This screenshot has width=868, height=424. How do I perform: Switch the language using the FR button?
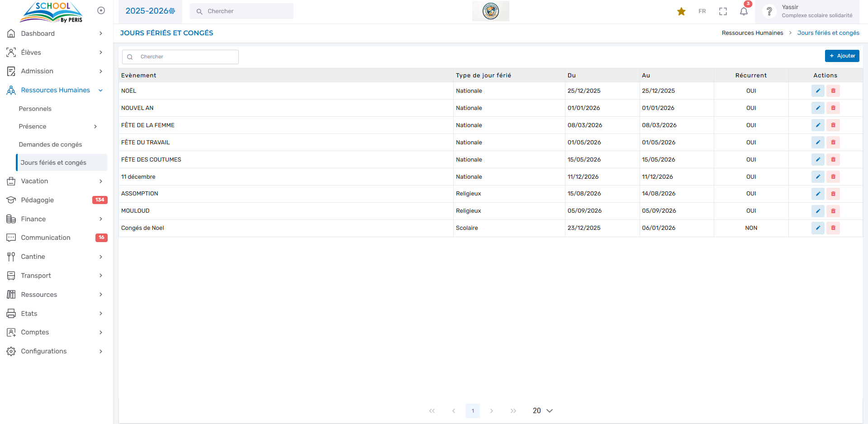click(x=702, y=11)
